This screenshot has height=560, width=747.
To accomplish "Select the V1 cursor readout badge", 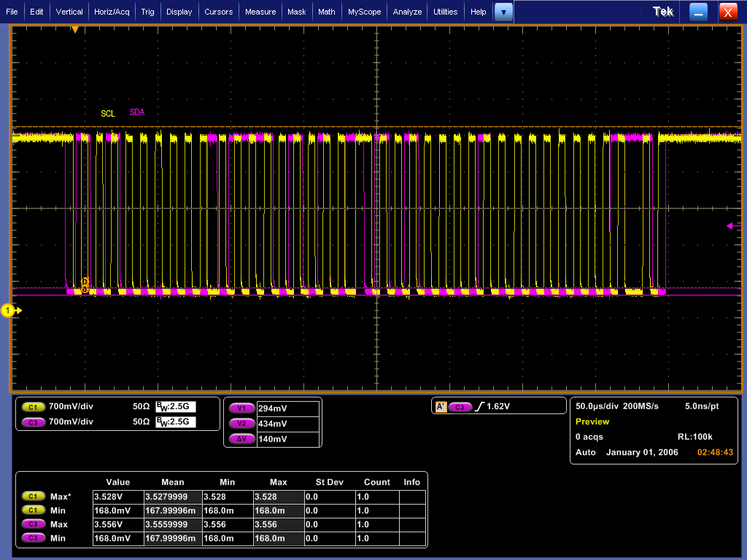I will pyautogui.click(x=241, y=409).
